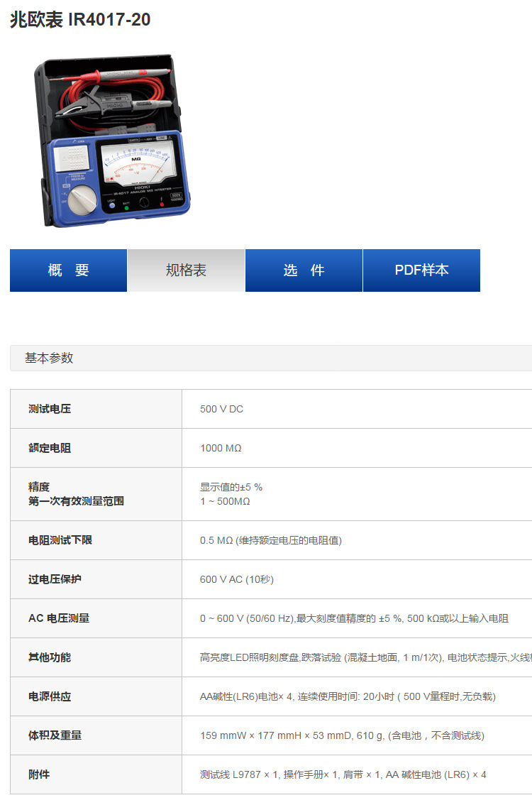
Task: Select the 159 mmW × 177 mmH dimensions value
Action: pyautogui.click(x=342, y=735)
